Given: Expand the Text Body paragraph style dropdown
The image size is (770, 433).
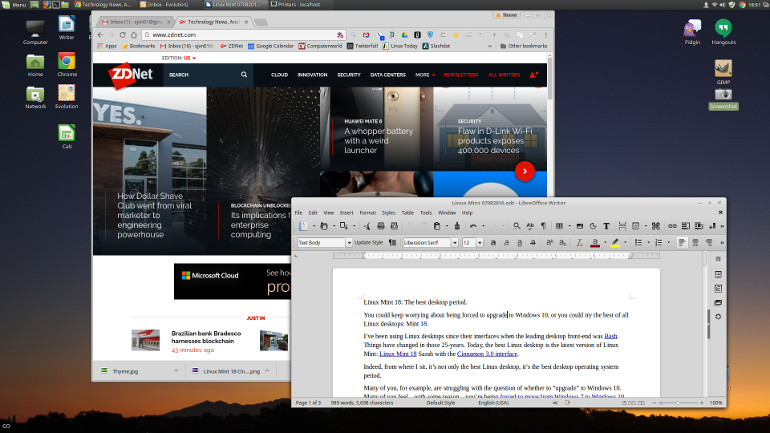Looking at the screenshot, I should click(x=349, y=243).
